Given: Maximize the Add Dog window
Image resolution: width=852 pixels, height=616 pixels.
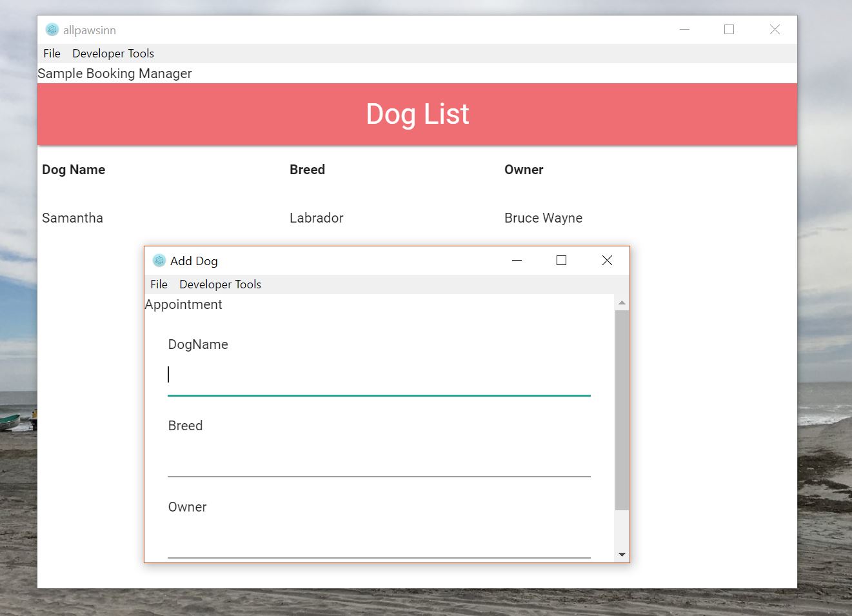Looking at the screenshot, I should (x=561, y=261).
